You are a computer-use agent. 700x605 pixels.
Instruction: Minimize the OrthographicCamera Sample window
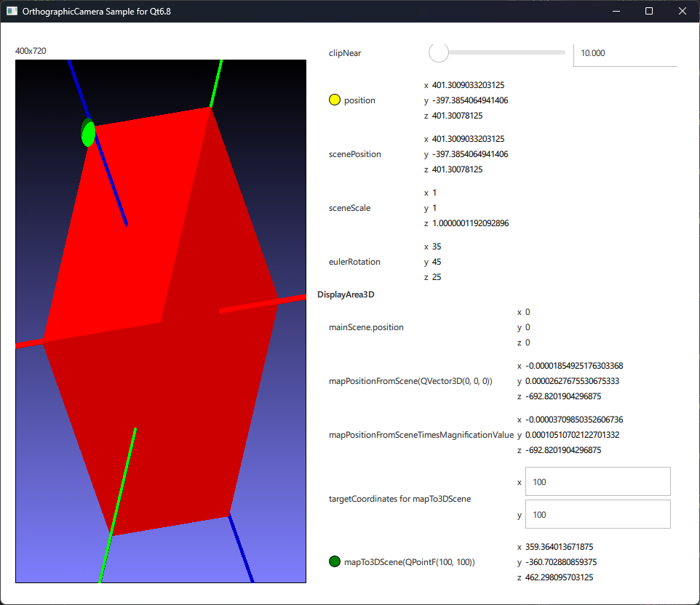click(616, 11)
